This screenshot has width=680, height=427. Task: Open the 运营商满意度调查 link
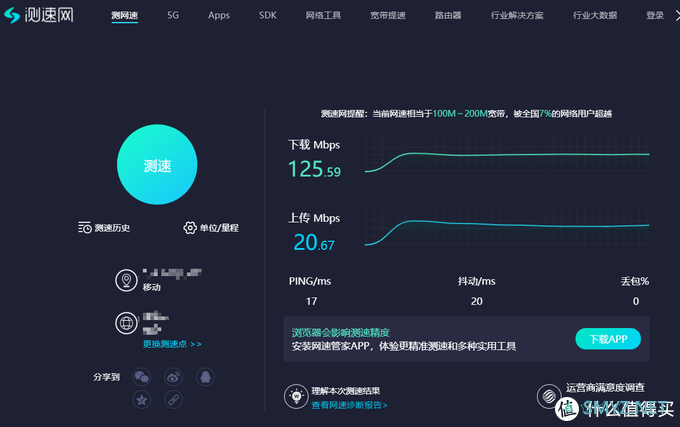[x=605, y=388]
